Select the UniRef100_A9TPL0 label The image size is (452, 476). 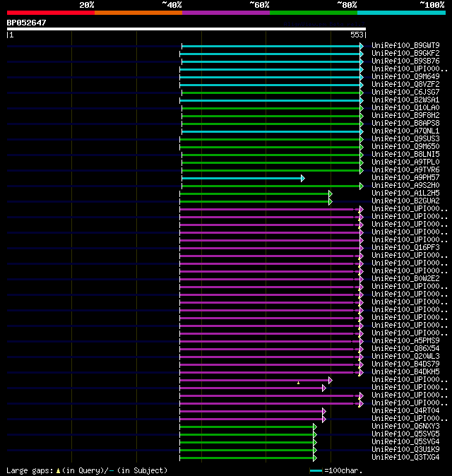[x=405, y=162]
